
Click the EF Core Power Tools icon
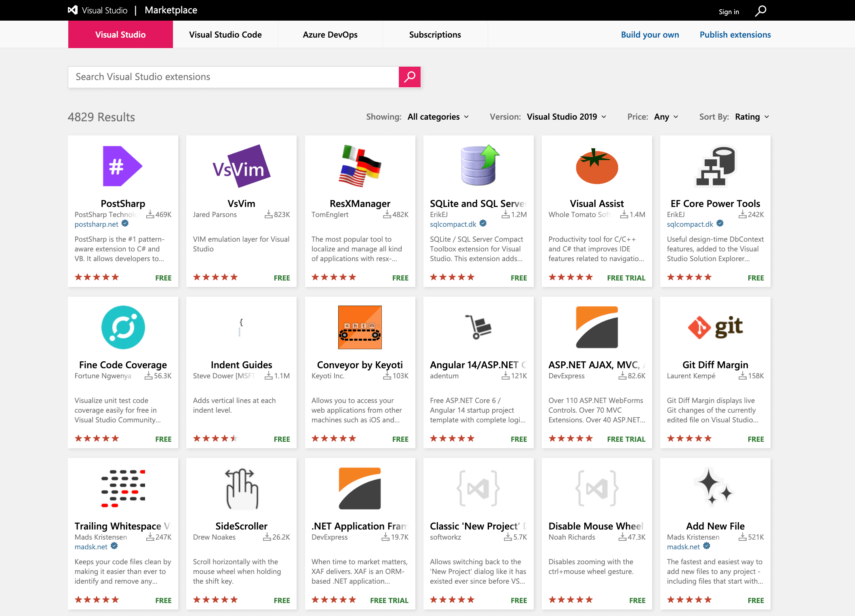(715, 166)
